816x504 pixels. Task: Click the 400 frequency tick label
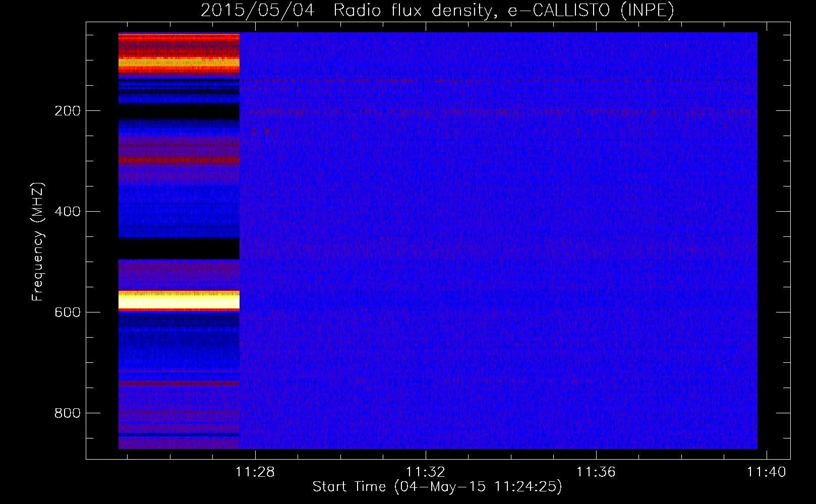click(68, 212)
